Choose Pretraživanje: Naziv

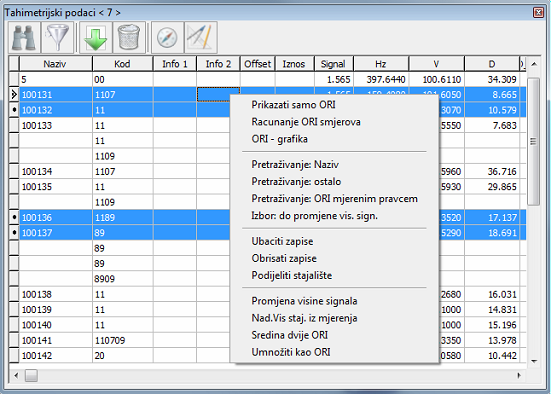pyautogui.click(x=295, y=164)
